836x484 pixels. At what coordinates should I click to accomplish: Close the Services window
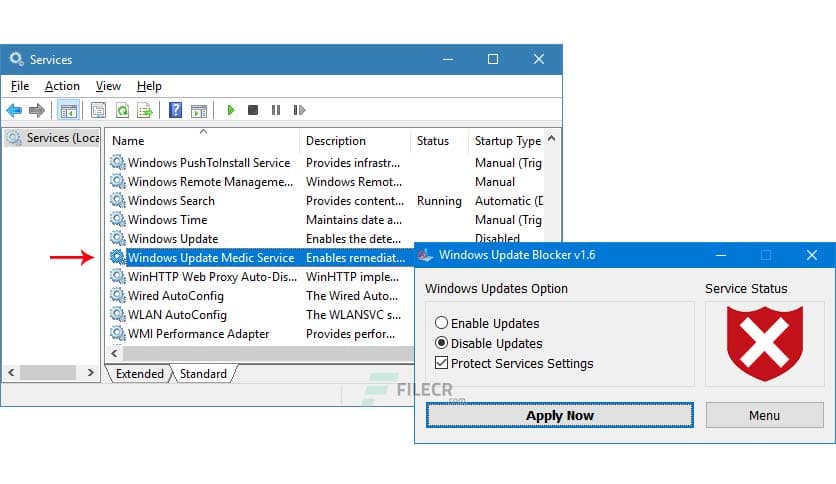tap(539, 59)
